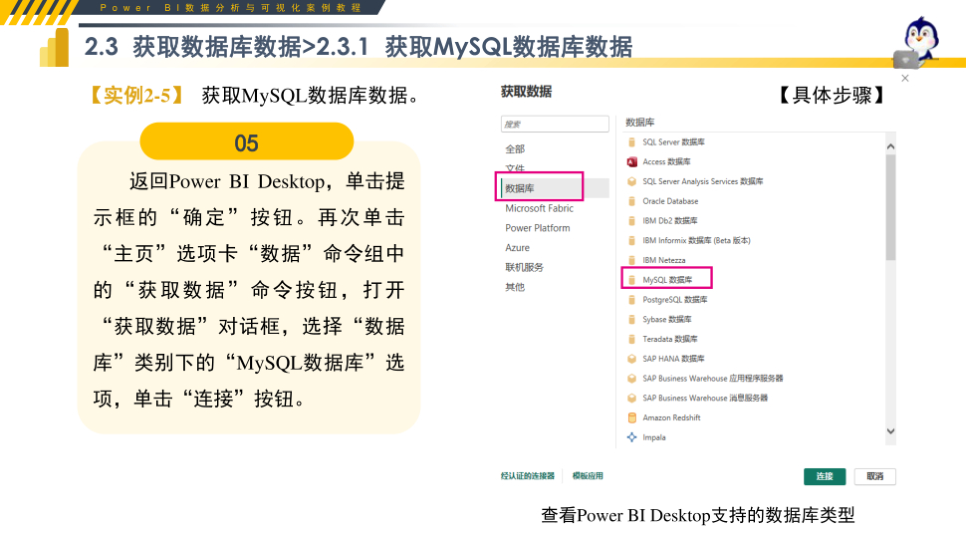Select Access 数据库 entry
This screenshot has width=966, height=544.
click(666, 162)
